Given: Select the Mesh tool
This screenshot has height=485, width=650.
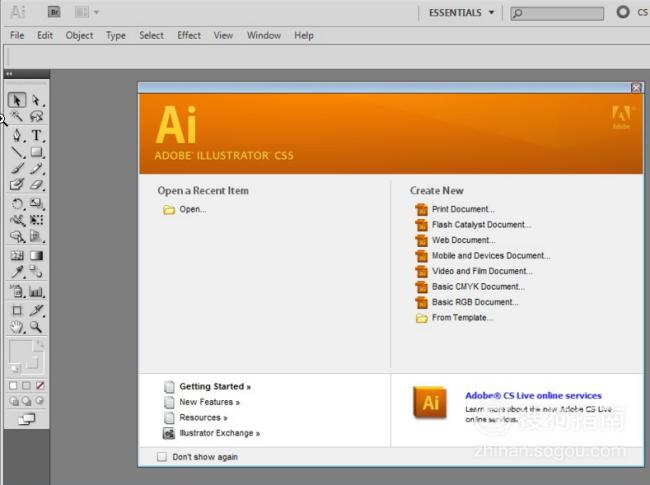Looking at the screenshot, I should click(17, 256).
